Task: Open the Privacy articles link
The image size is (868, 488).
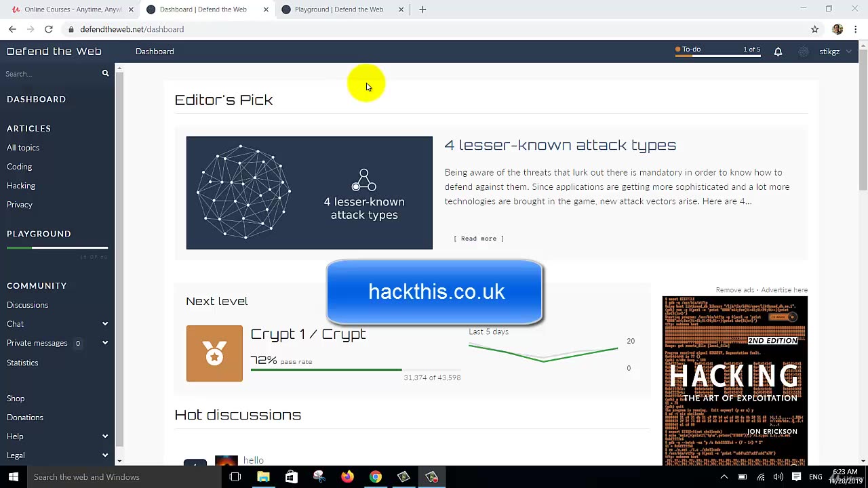Action: point(20,205)
